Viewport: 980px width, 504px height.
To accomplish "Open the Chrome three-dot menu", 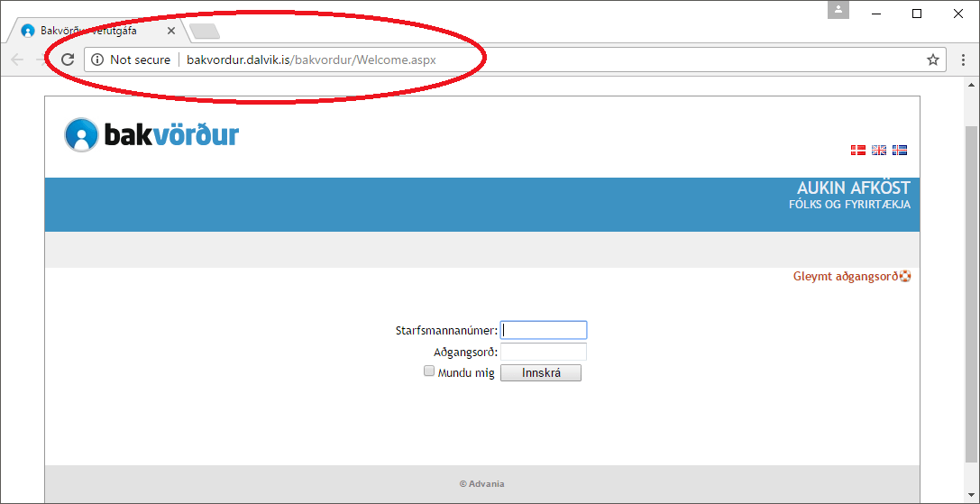I will [x=963, y=60].
